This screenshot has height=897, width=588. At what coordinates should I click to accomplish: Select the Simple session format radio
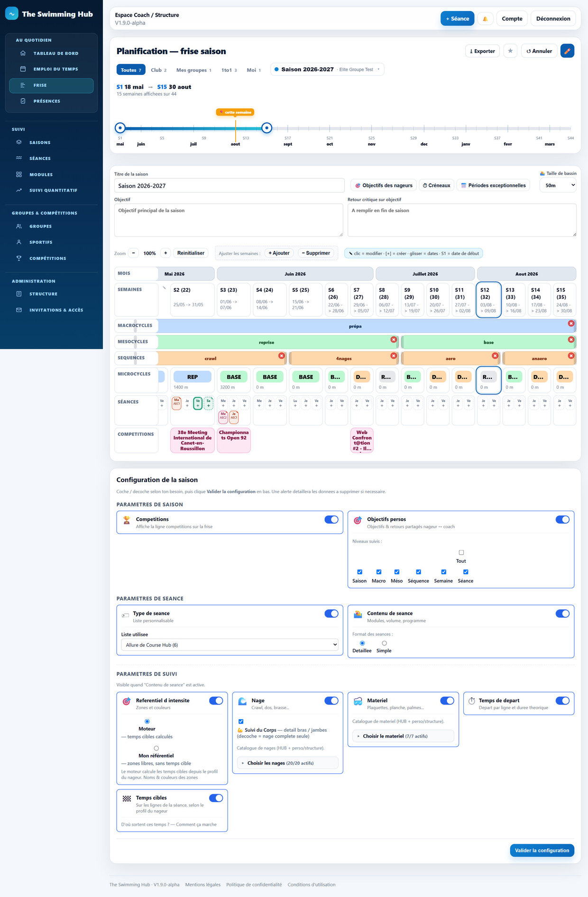(x=384, y=643)
